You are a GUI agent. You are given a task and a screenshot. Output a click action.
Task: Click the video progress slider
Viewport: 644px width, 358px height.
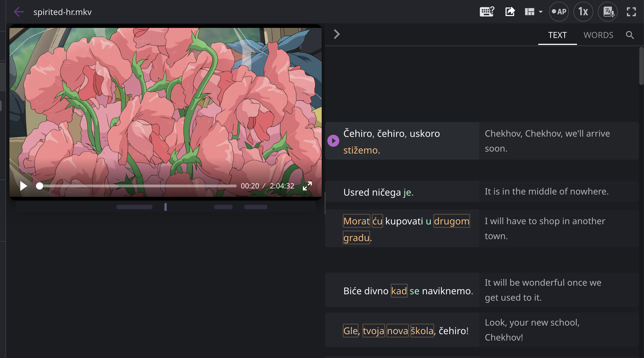tap(136, 186)
